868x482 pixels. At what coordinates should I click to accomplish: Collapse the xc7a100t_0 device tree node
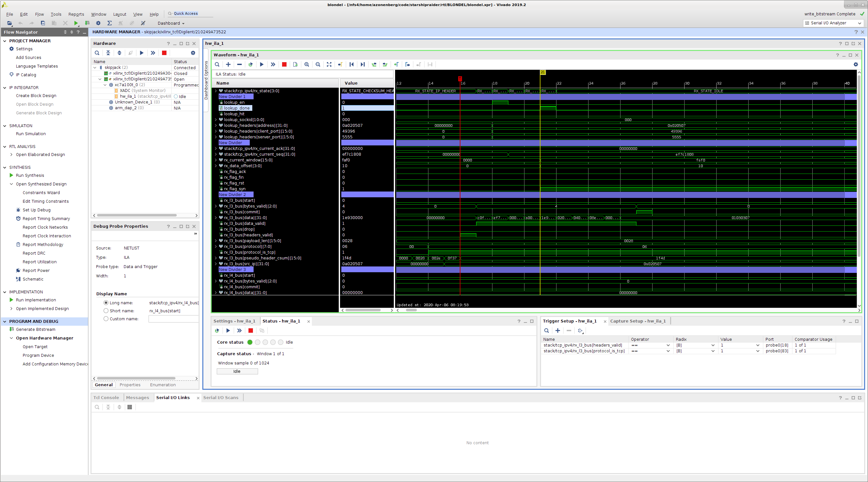point(105,85)
